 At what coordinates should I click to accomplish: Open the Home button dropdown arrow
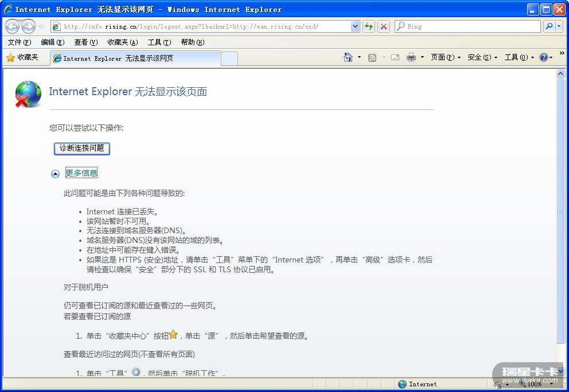[x=359, y=57]
